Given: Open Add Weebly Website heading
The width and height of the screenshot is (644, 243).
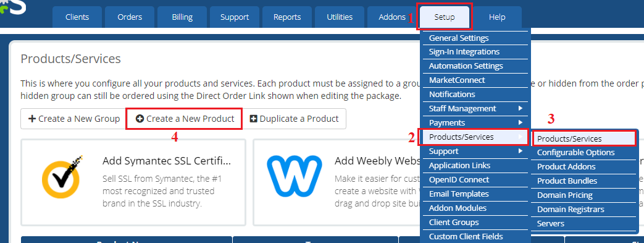Looking at the screenshot, I should coord(377,160).
